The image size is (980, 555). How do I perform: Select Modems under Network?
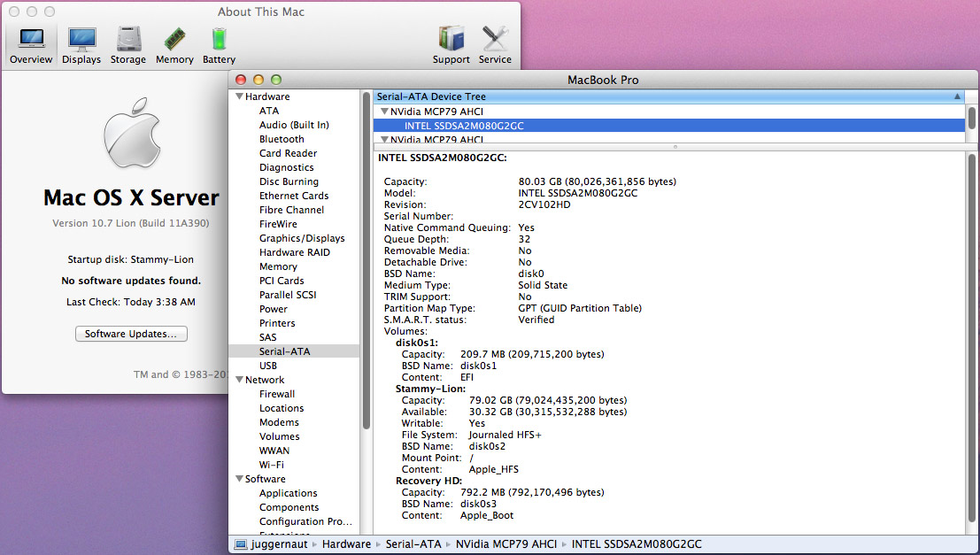(x=280, y=422)
